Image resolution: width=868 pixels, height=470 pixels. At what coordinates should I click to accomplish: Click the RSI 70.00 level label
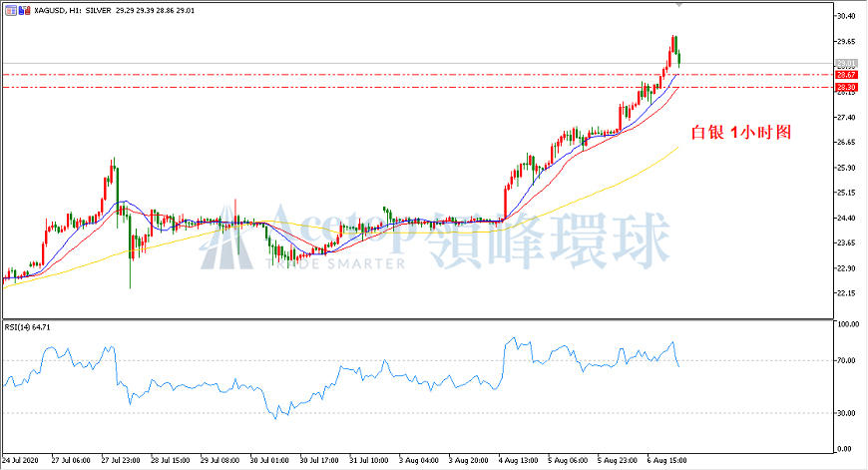tap(845, 360)
